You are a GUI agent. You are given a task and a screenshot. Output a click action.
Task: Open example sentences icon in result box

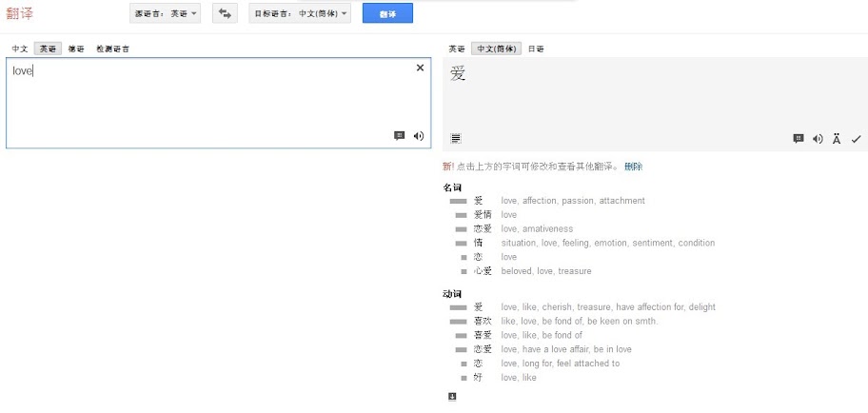(x=799, y=139)
